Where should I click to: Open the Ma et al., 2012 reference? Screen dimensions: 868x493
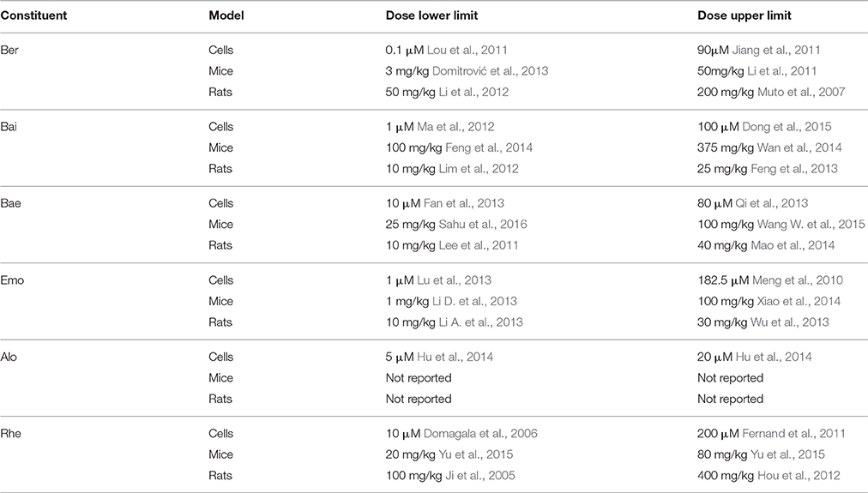coord(455,127)
